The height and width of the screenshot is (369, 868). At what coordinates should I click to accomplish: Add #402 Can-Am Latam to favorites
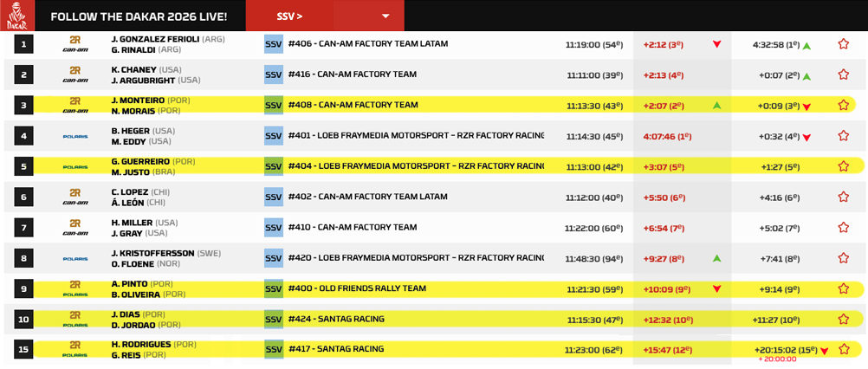tap(843, 197)
